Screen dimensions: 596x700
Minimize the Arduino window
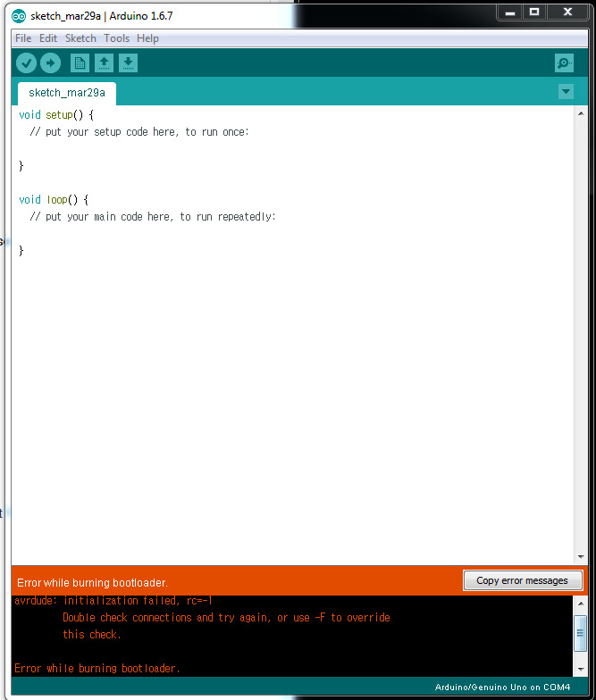coord(510,12)
